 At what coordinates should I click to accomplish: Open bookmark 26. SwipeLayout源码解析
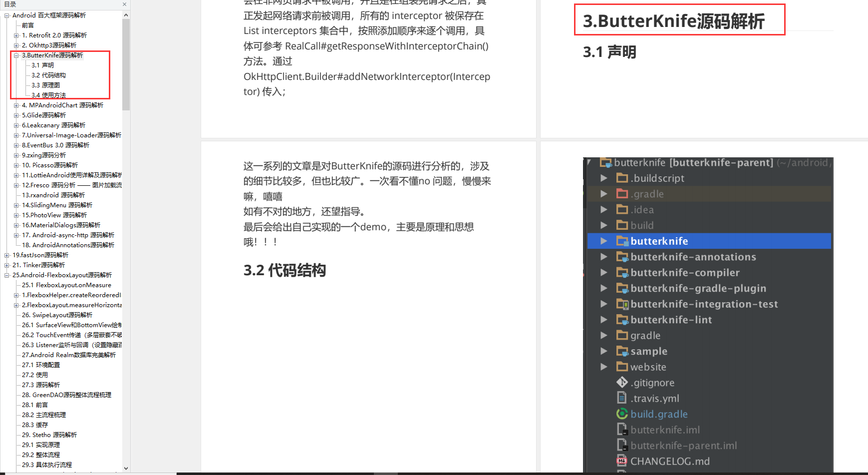(57, 315)
